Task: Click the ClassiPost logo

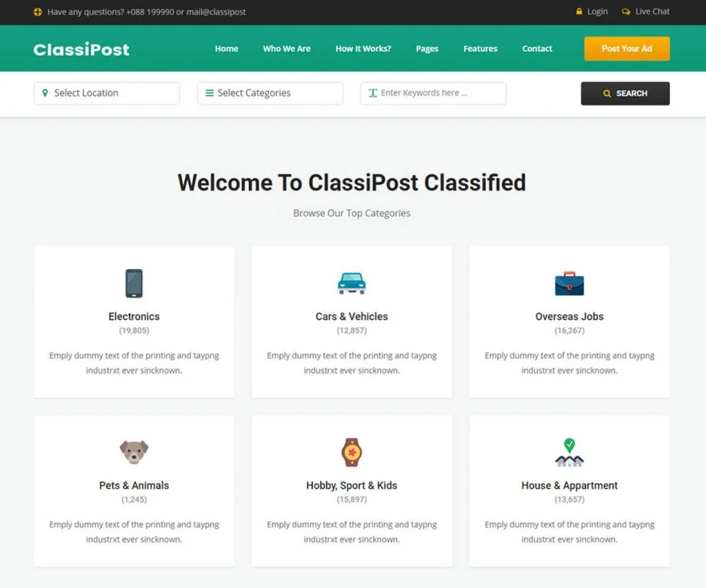Action: coord(81,49)
